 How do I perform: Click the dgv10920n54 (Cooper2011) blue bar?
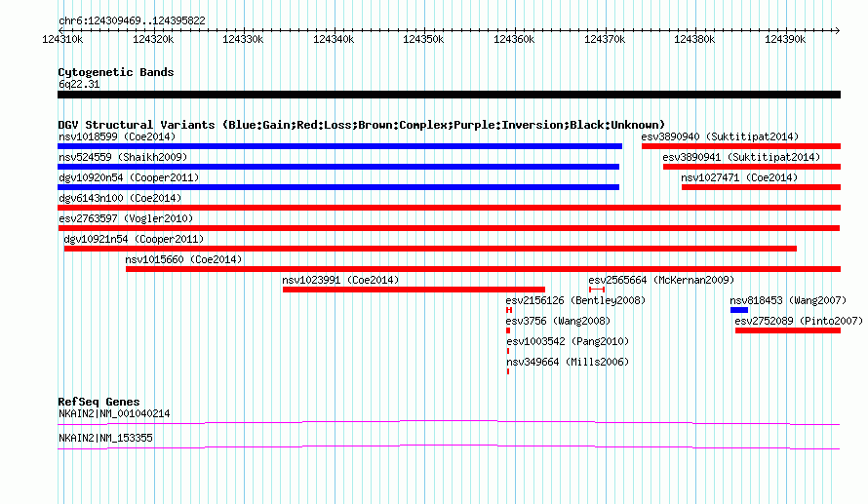[338, 187]
